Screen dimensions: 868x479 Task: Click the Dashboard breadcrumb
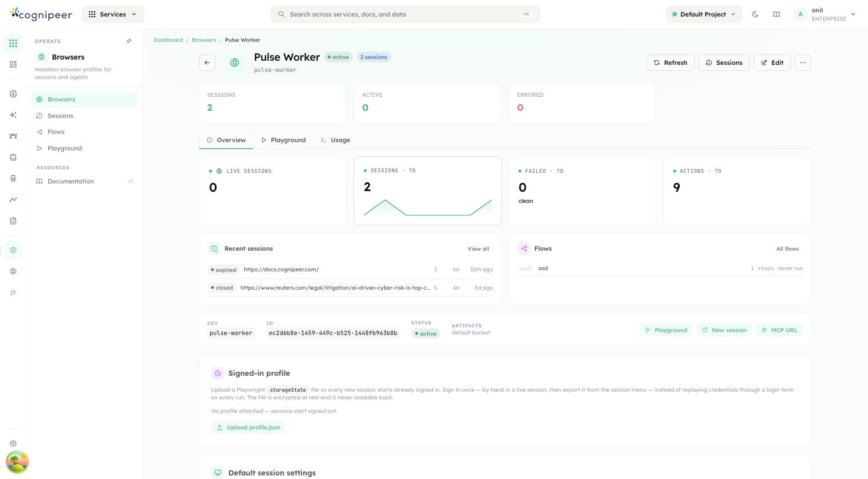[168, 40]
